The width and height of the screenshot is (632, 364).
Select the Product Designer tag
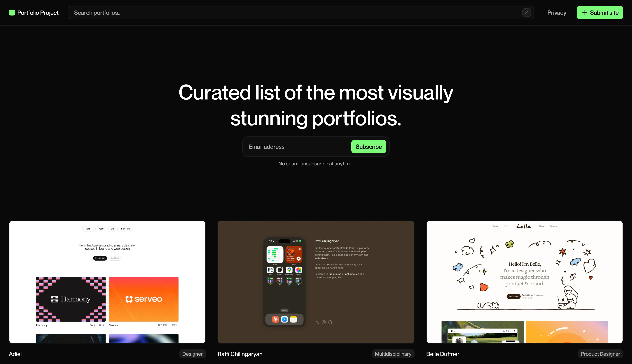click(600, 354)
